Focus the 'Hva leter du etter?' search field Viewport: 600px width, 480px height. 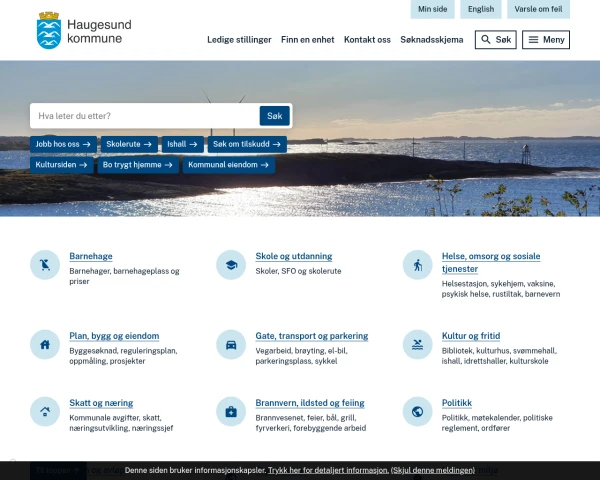(145, 116)
